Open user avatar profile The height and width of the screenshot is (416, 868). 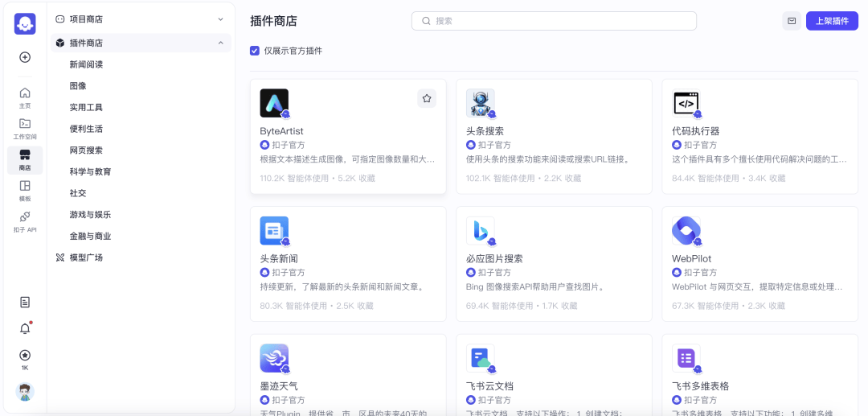click(25, 392)
